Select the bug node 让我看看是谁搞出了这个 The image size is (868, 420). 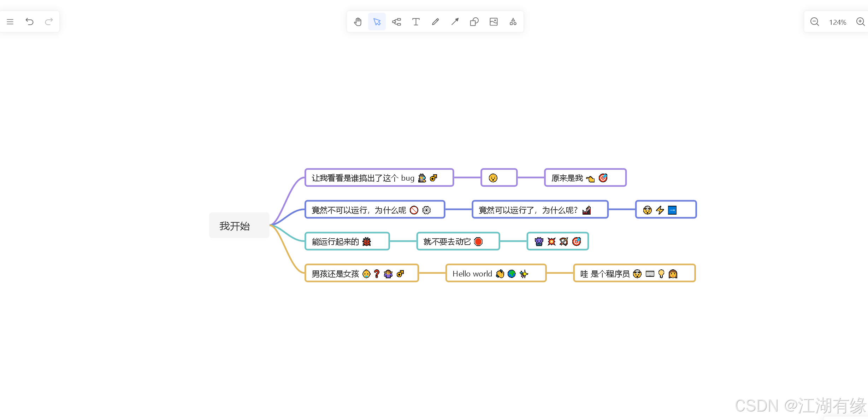pyautogui.click(x=379, y=177)
